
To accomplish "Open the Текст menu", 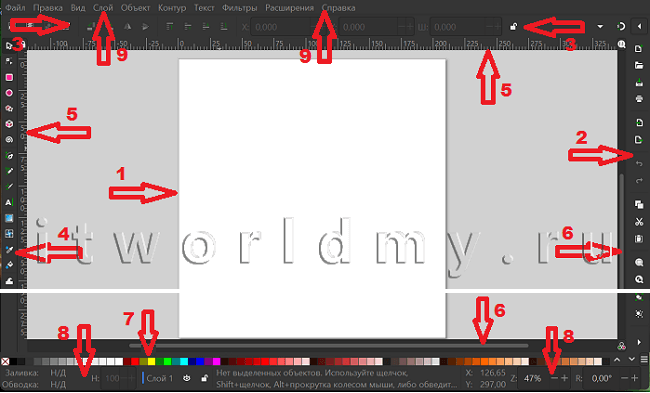I will (204, 8).
